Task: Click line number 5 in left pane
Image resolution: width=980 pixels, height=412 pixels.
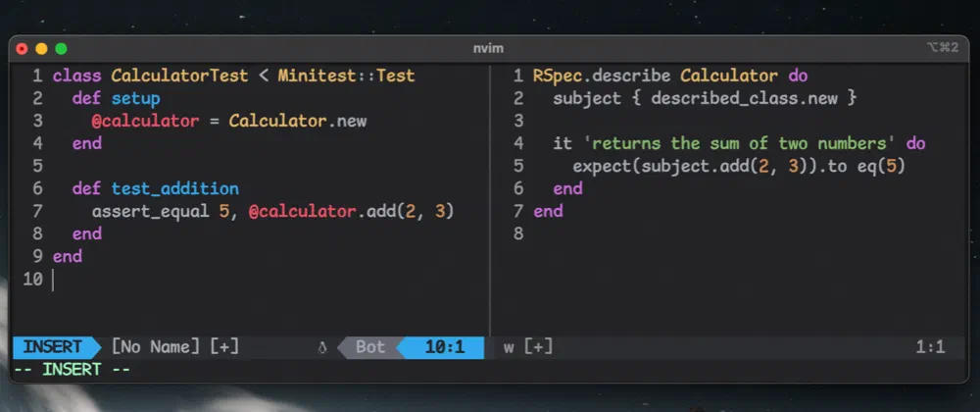Action: (37, 167)
